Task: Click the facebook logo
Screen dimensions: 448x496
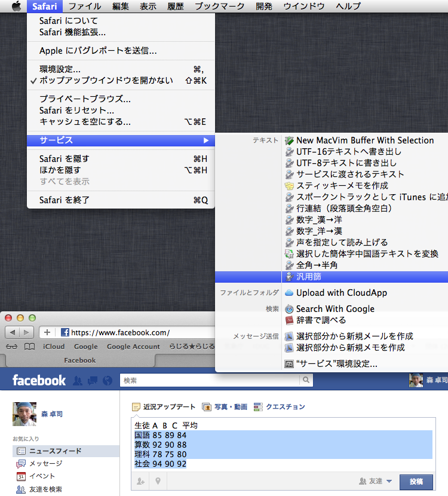Action: click(x=39, y=380)
